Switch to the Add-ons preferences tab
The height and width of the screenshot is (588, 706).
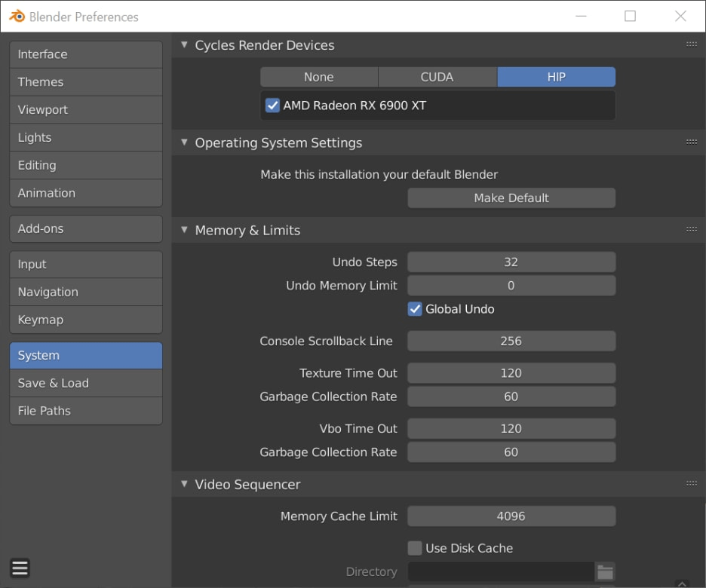coord(86,229)
